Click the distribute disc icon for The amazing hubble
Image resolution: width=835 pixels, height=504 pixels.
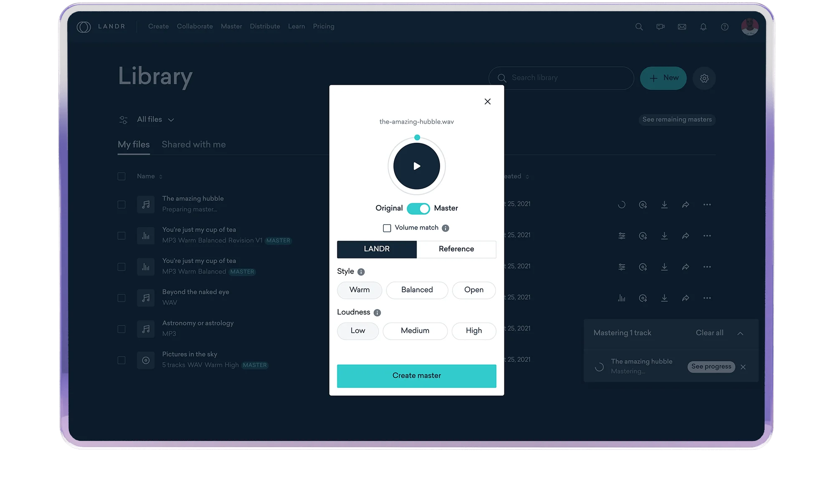click(643, 205)
